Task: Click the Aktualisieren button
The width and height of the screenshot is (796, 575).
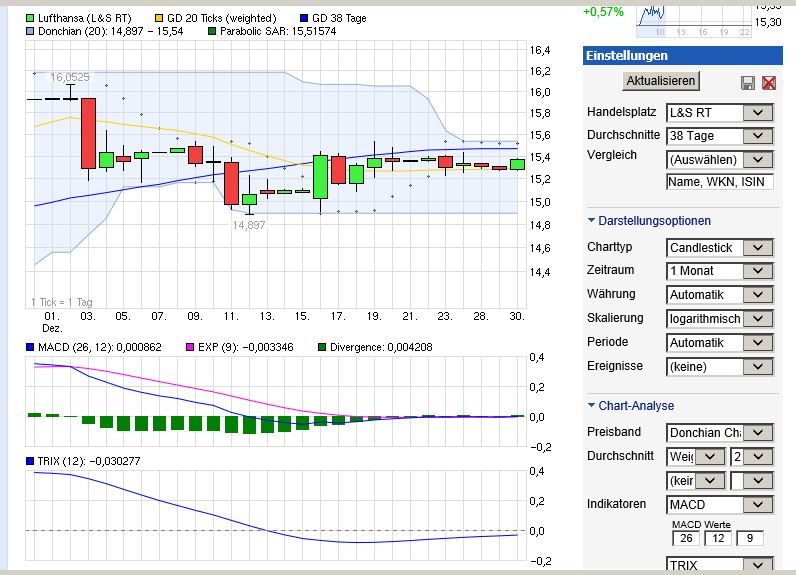Action: coord(660,81)
